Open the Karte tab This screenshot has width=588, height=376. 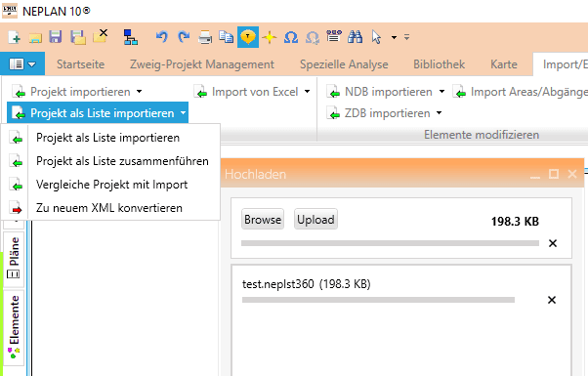tap(504, 64)
